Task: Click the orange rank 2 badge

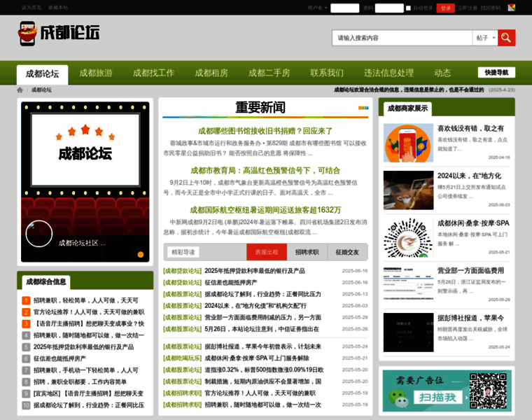Action: point(26,312)
